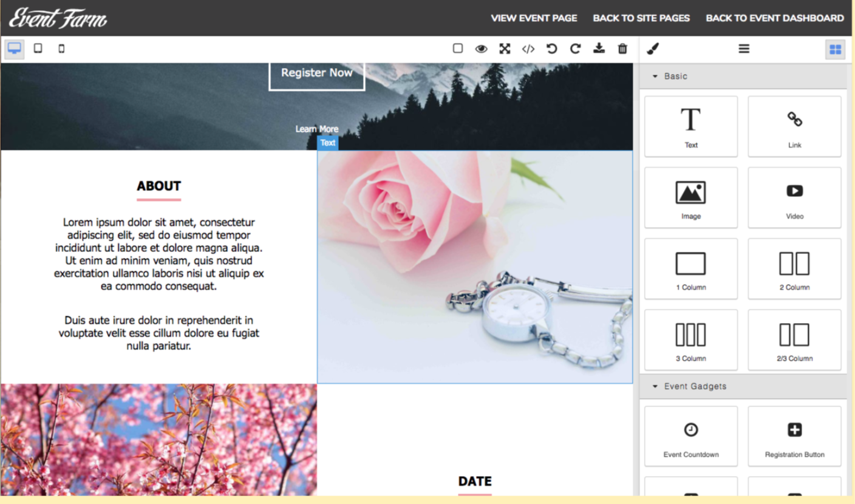
Task: Click the blue Text component badge
Action: tap(328, 143)
